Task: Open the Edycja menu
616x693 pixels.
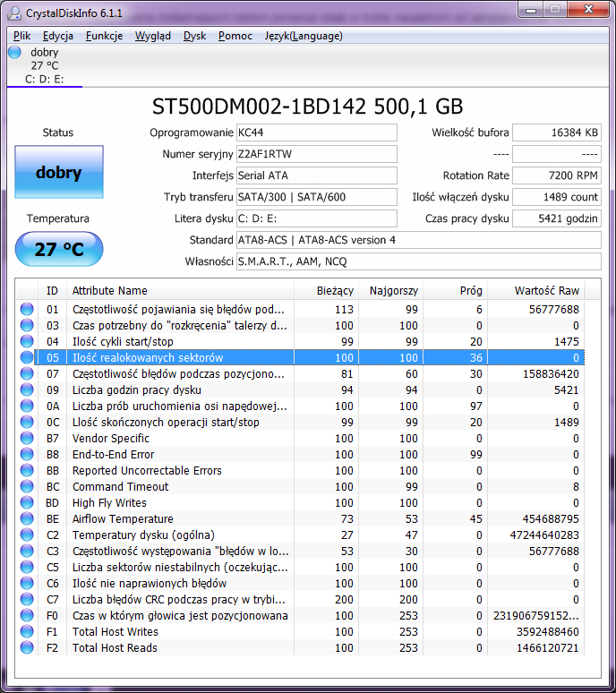Action: point(58,36)
